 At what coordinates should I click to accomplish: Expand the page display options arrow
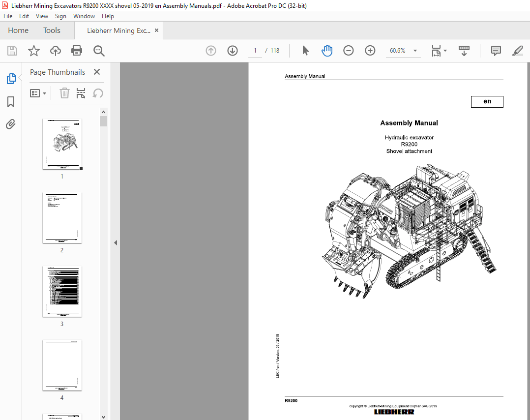tap(445, 51)
